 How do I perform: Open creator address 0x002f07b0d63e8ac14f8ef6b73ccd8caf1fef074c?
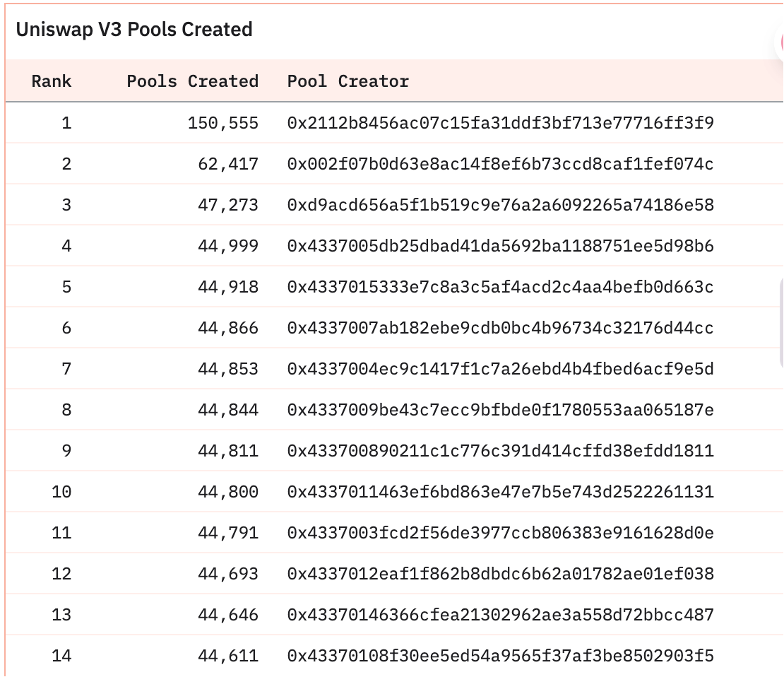500,164
